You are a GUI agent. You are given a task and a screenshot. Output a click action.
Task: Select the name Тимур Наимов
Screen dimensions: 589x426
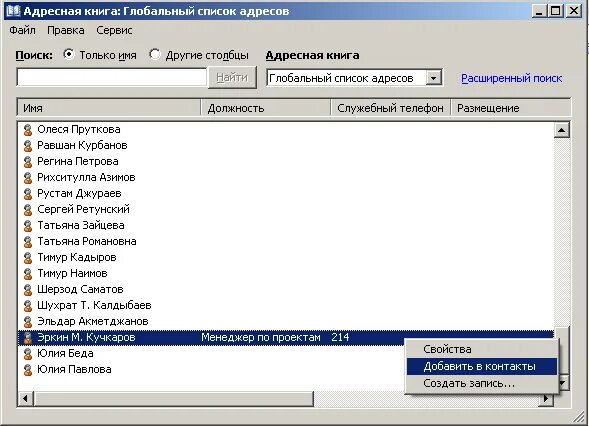click(72, 274)
